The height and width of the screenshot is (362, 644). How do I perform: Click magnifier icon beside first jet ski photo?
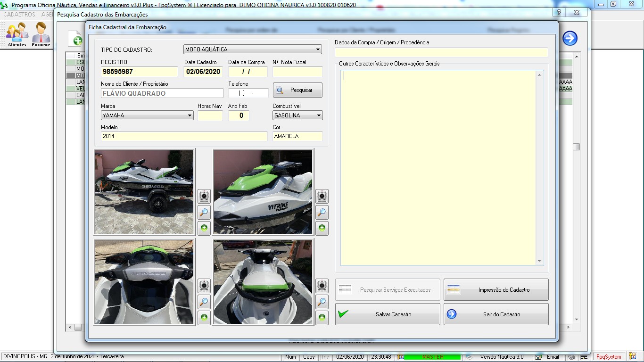pos(204,212)
